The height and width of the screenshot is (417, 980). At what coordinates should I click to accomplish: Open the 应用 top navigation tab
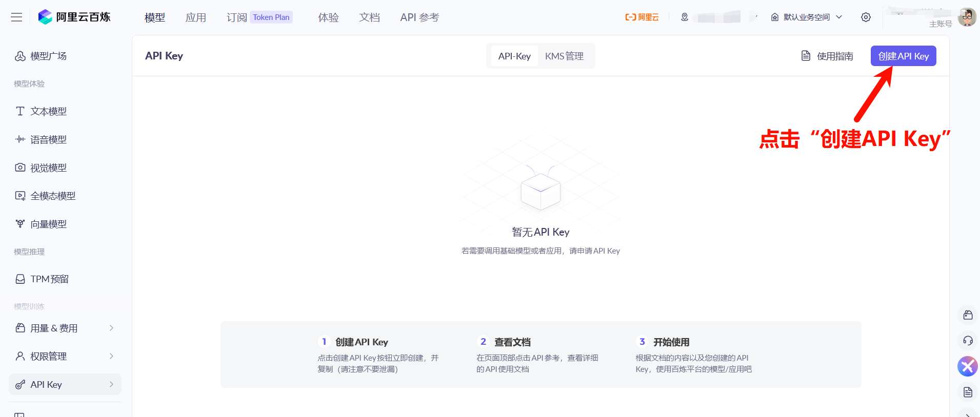pos(196,17)
